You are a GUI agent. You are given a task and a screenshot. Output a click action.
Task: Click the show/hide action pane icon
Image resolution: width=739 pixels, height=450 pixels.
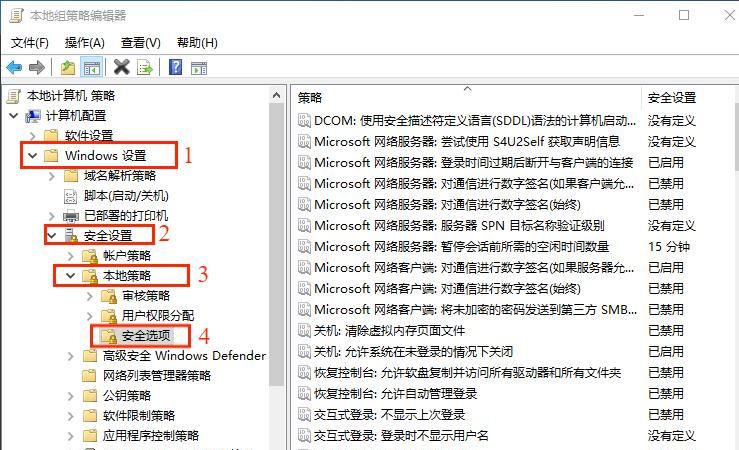(199, 68)
